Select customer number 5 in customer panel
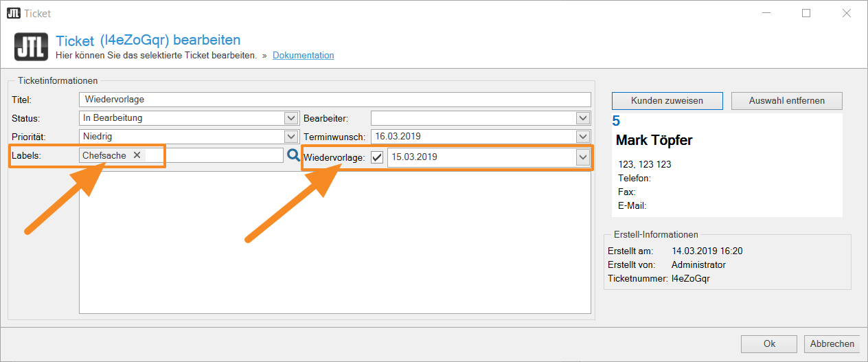The image size is (868, 362). coord(616,122)
